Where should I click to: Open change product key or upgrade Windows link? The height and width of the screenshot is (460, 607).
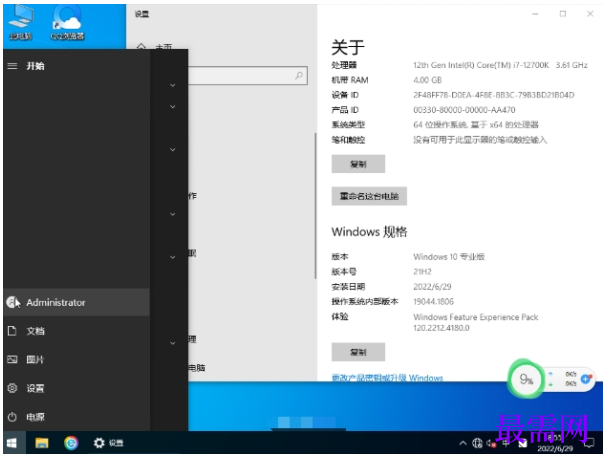[x=387, y=377]
